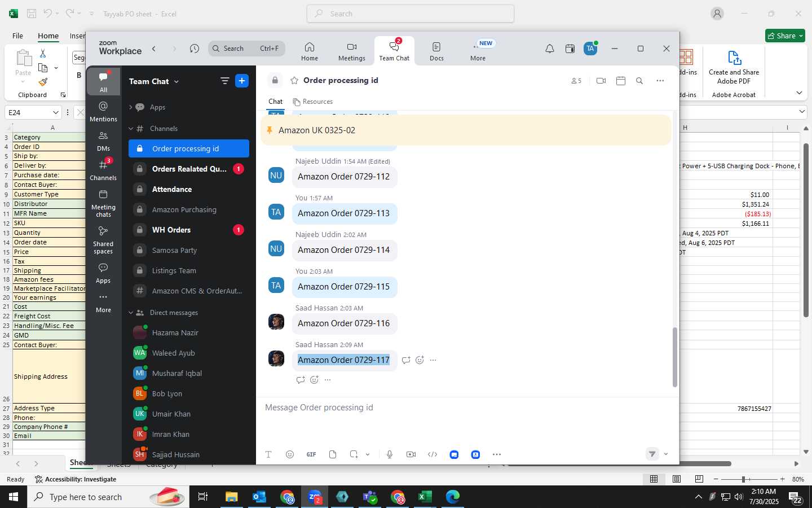This screenshot has width=812, height=508.
Task: Open screenshot dropdown arrow in composer
Action: (x=368, y=454)
